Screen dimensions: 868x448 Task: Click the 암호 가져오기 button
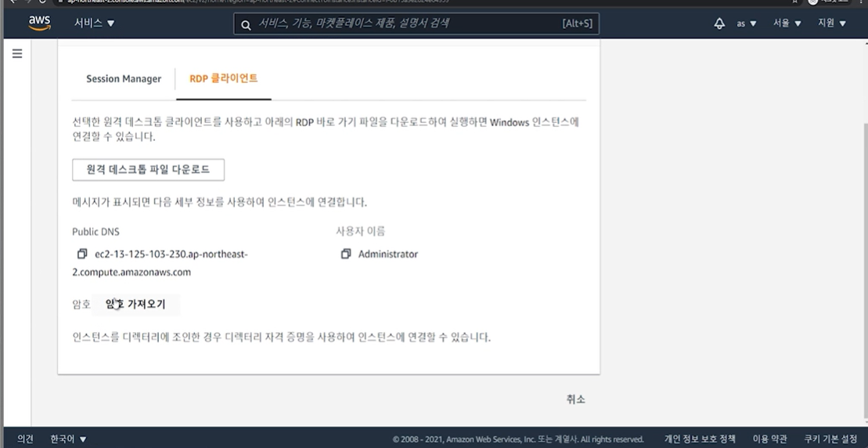pos(135,304)
